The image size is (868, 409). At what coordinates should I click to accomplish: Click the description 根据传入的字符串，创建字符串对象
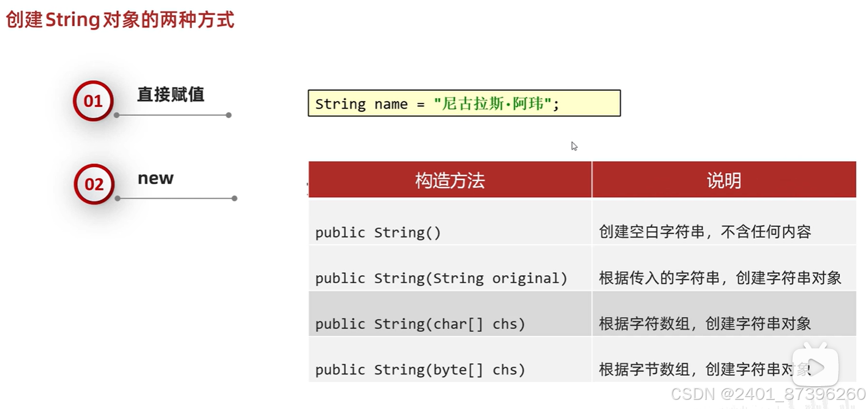720,278
